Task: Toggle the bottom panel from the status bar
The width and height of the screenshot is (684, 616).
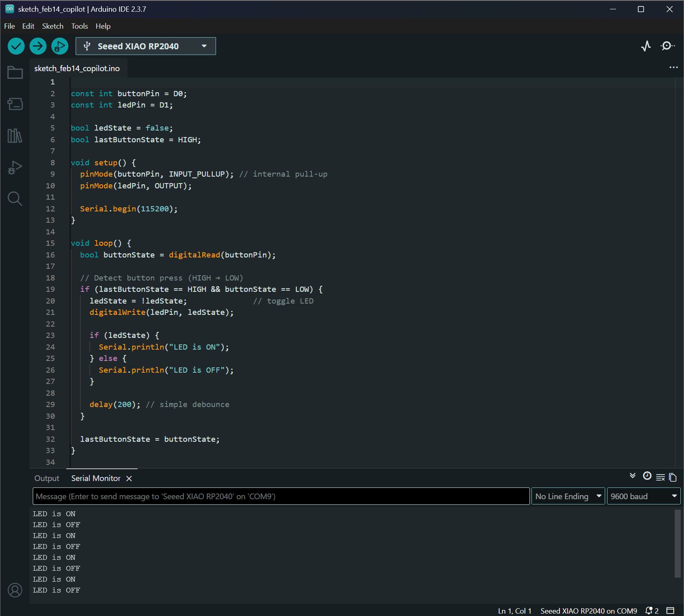Action: 670,610
